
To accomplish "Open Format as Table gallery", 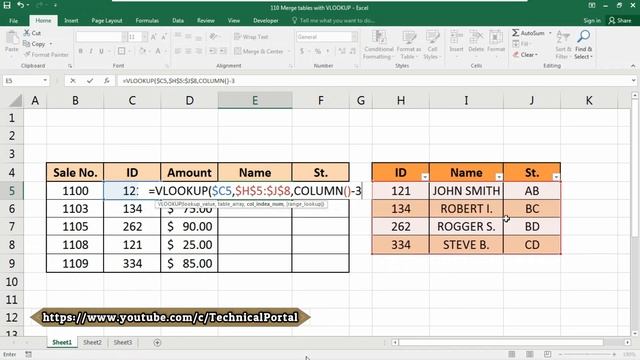I will point(409,45).
